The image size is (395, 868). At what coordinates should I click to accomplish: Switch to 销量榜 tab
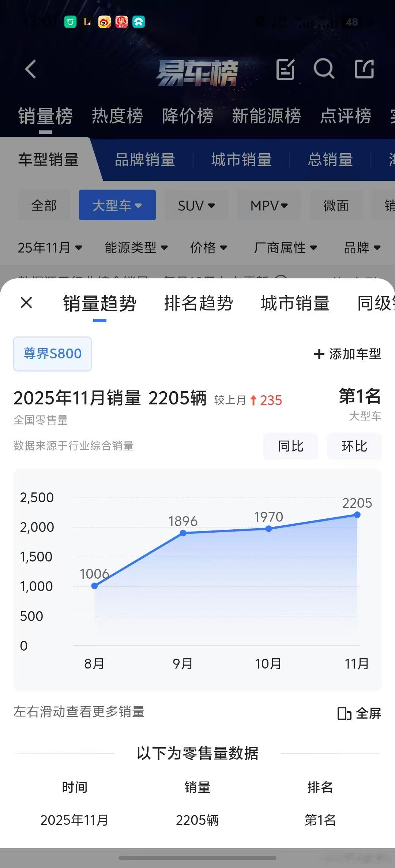45,116
